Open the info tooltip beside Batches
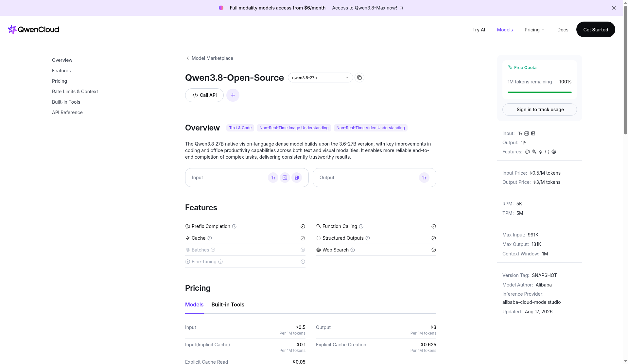Viewport: 628px width, 364px height. click(213, 250)
